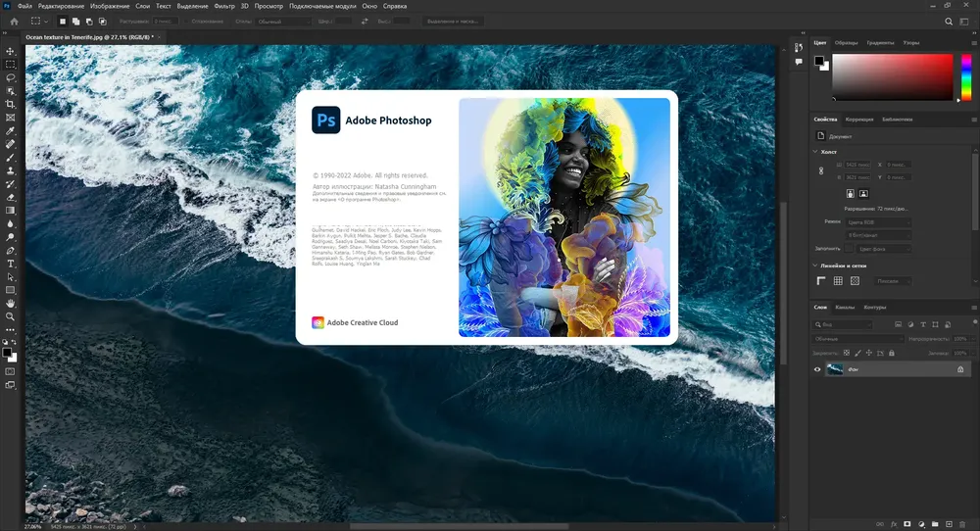
Task: Select the Zoom tool in toolbar
Action: (10, 316)
